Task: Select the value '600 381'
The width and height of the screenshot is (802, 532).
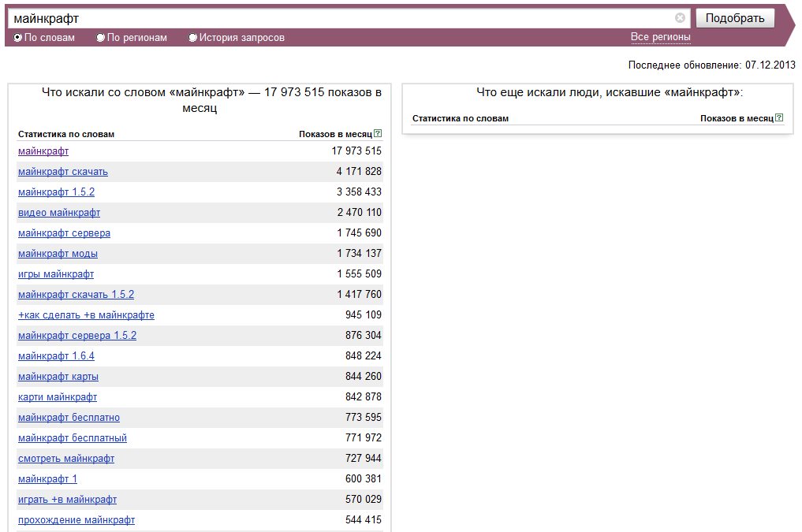Action: [x=364, y=479]
